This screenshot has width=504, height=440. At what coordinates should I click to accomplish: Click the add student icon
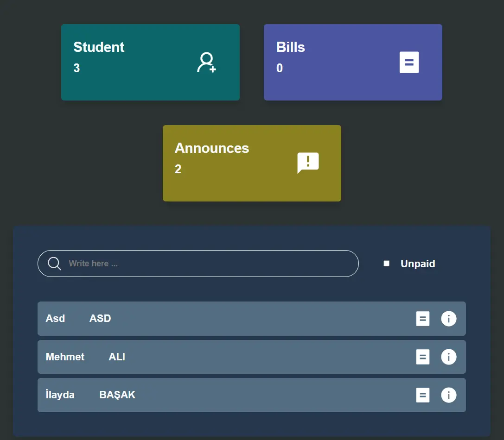[x=206, y=63]
